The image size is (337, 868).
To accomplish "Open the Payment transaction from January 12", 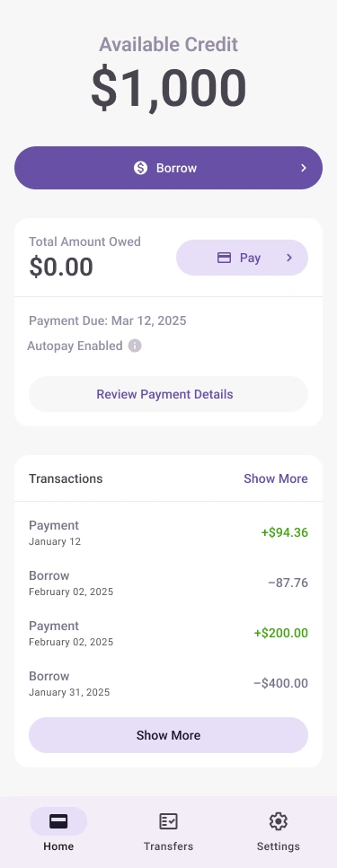I will tap(169, 532).
